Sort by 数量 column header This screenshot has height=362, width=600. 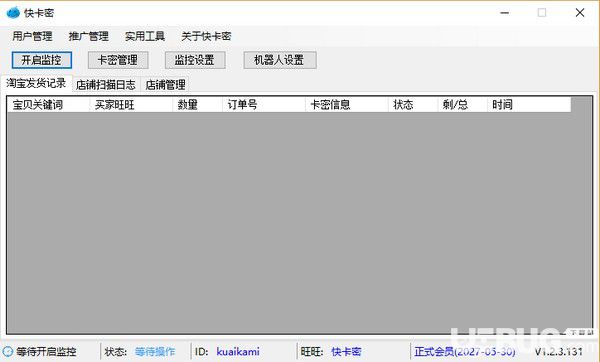[197, 104]
